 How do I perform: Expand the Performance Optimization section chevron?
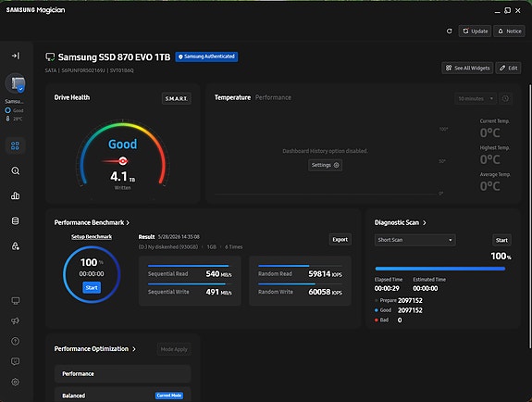pyautogui.click(x=134, y=349)
